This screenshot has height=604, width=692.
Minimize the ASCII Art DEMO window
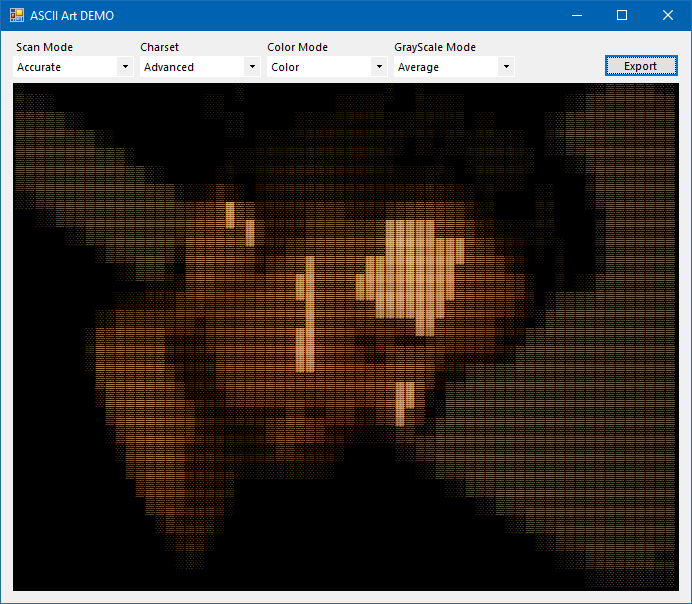click(x=576, y=15)
